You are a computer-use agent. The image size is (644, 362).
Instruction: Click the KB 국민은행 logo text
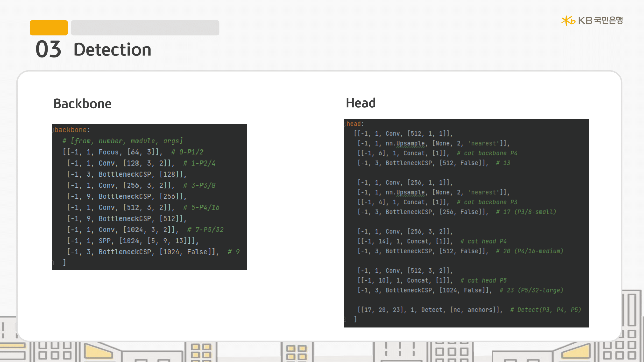600,21
